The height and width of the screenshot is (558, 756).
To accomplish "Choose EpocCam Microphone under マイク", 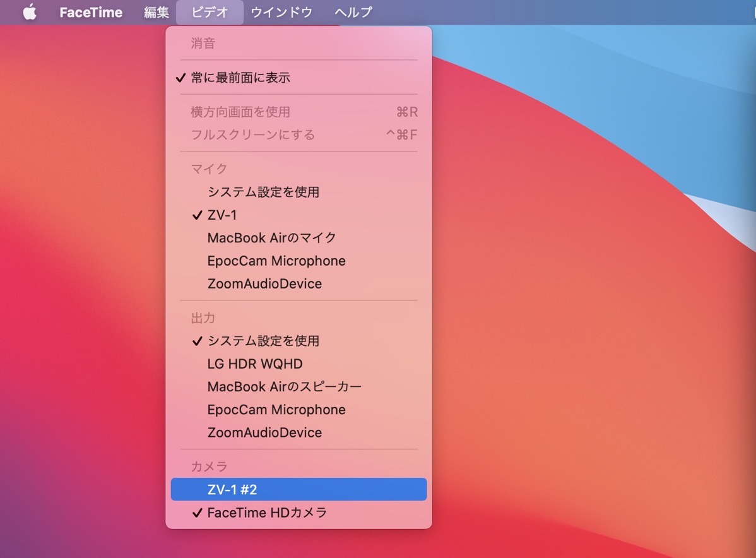I will point(298,261).
